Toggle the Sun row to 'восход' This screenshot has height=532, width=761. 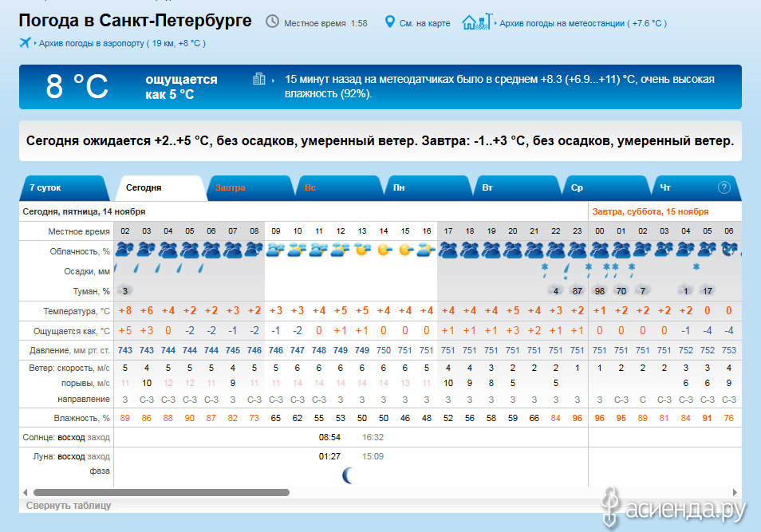pos(71,437)
